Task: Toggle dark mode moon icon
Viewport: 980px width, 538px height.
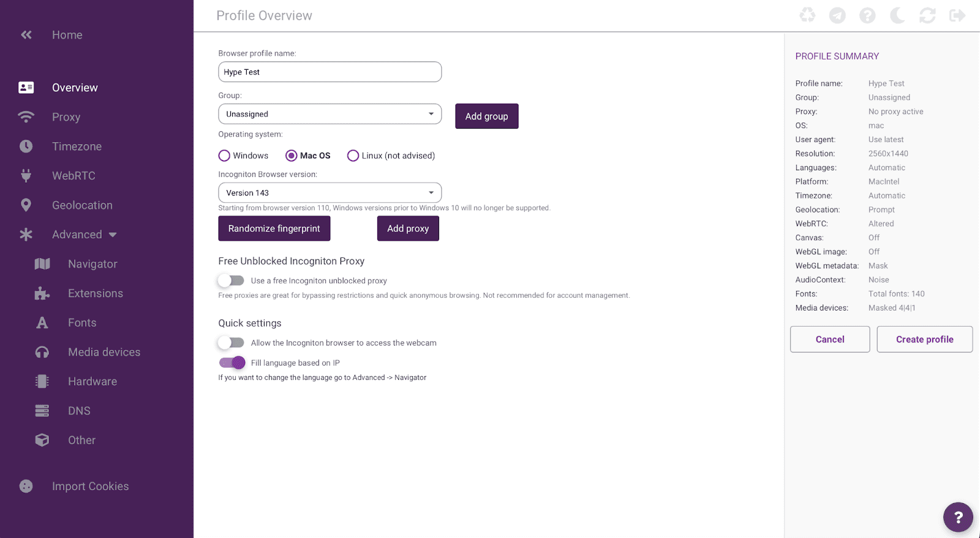Action: [897, 15]
